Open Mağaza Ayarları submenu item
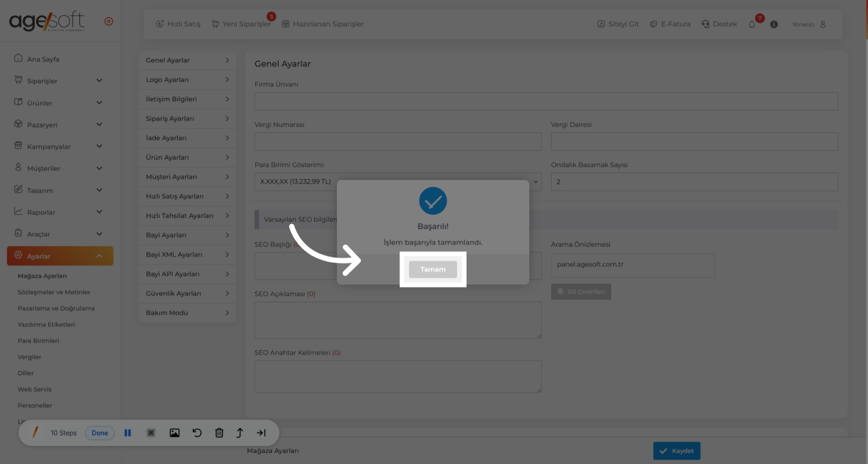The image size is (868, 464). (x=42, y=276)
